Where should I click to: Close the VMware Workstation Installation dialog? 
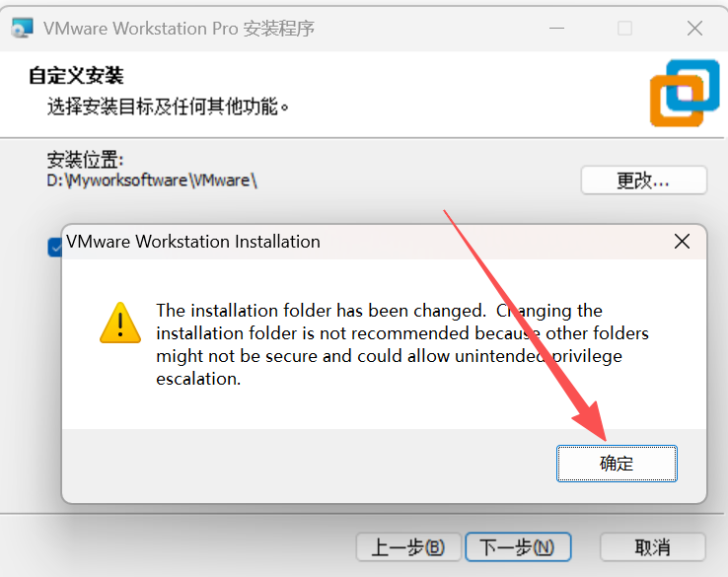click(682, 242)
